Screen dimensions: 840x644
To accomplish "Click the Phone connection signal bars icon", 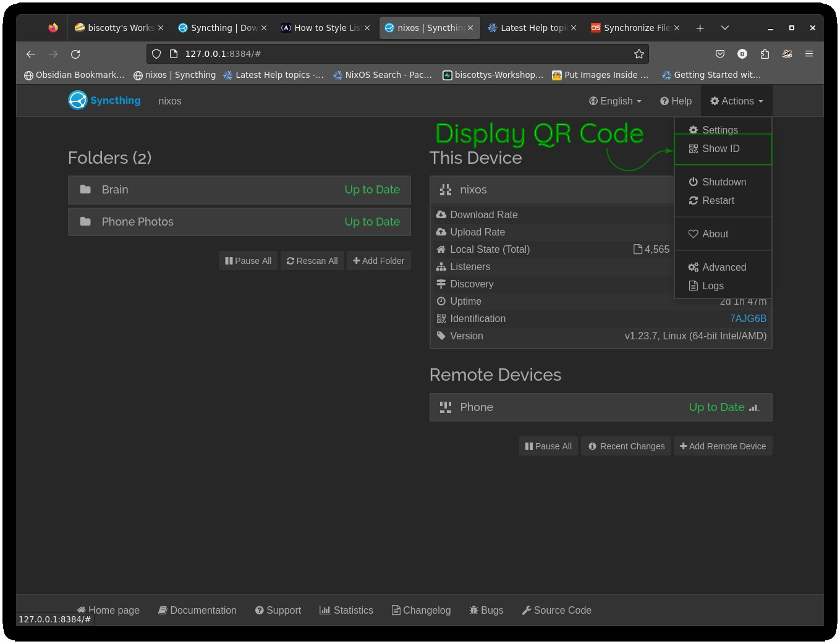I will tap(754, 407).
